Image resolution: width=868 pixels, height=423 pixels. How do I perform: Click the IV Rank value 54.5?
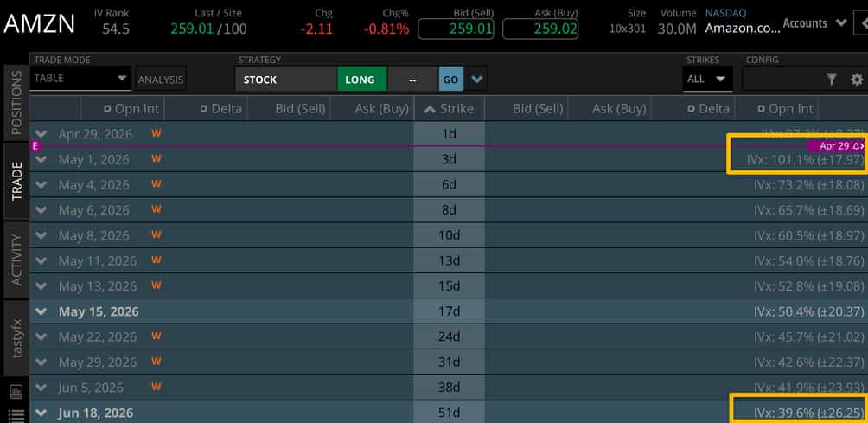116,29
